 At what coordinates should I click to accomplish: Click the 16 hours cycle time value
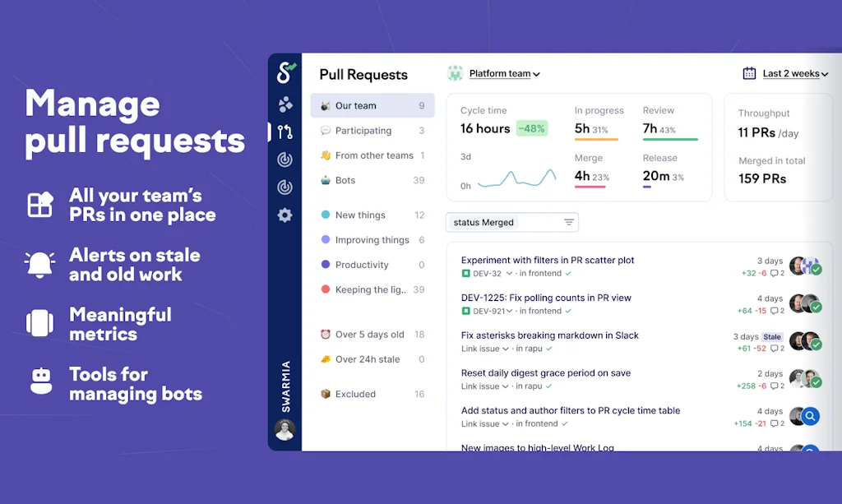coord(485,128)
